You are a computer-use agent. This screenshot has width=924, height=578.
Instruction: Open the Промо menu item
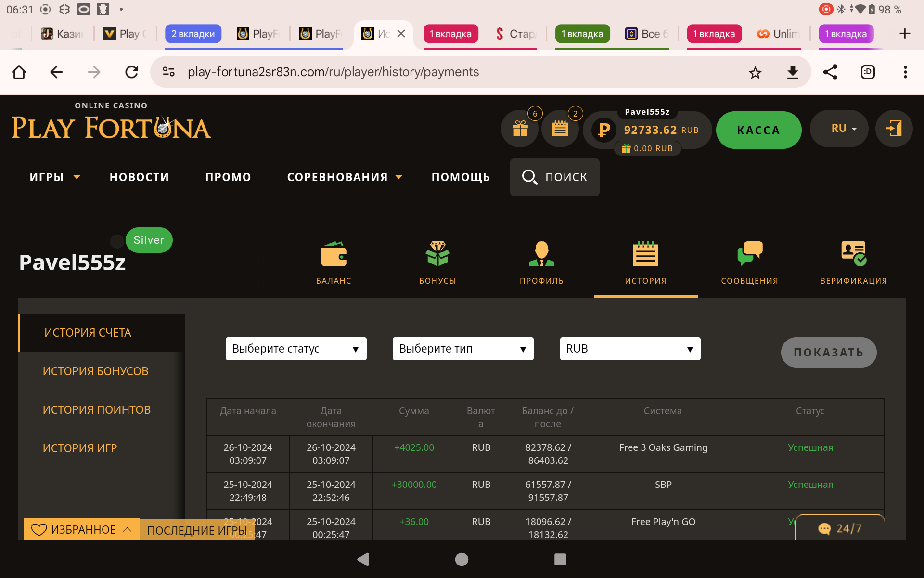coord(228,177)
